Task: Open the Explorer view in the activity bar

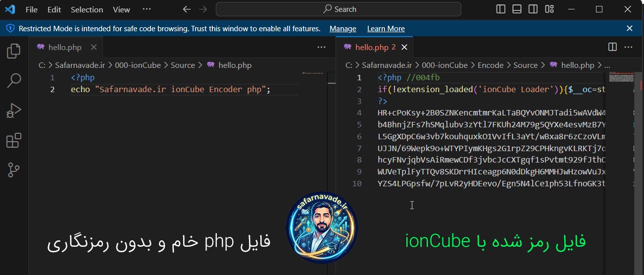Action: click(x=14, y=51)
